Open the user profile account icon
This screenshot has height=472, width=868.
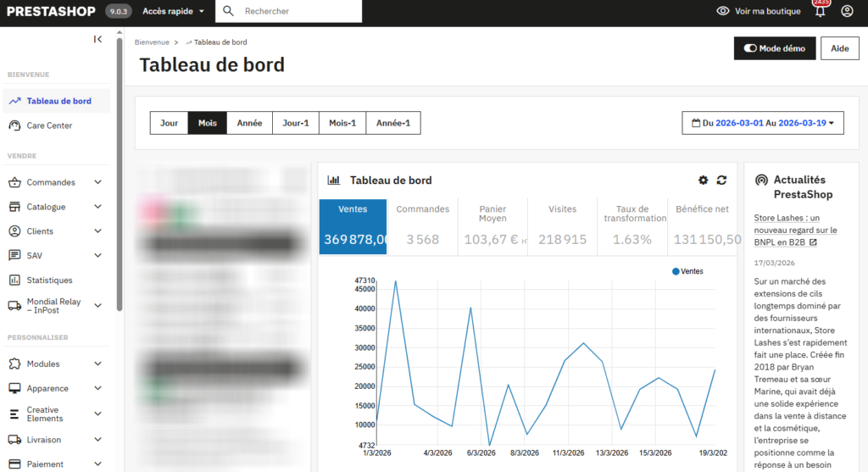point(847,12)
